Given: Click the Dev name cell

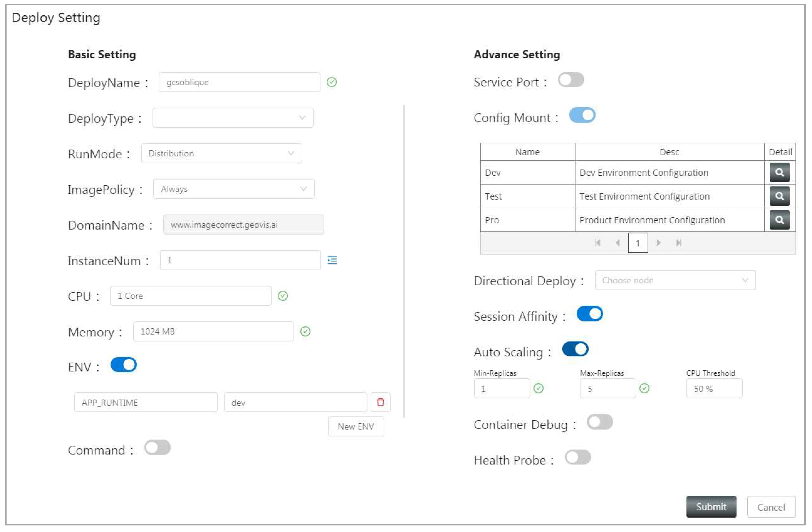Looking at the screenshot, I should click(x=528, y=173).
